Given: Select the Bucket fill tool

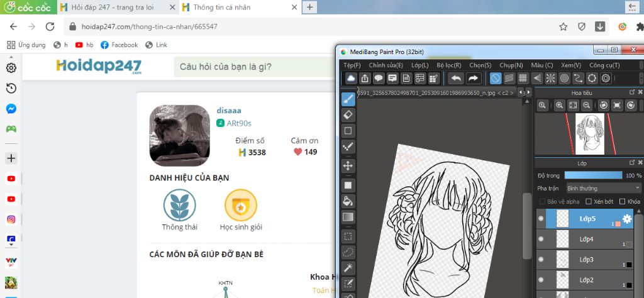Looking at the screenshot, I should point(348,201).
